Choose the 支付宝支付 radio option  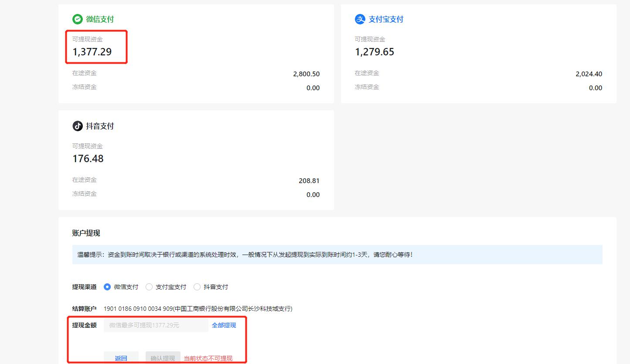[149, 287]
